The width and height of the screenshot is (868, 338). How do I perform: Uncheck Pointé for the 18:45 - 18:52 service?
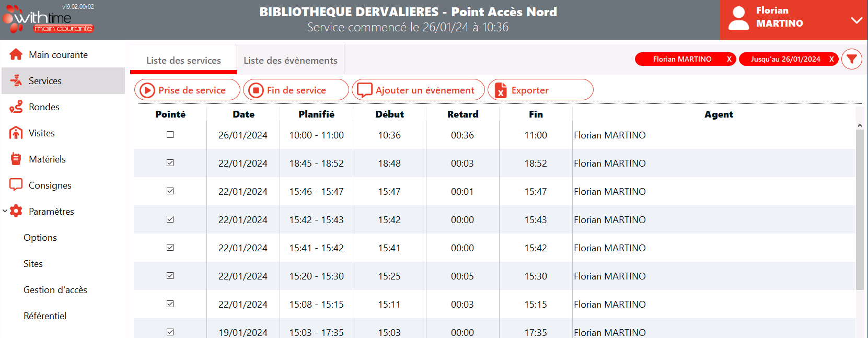[x=170, y=163]
